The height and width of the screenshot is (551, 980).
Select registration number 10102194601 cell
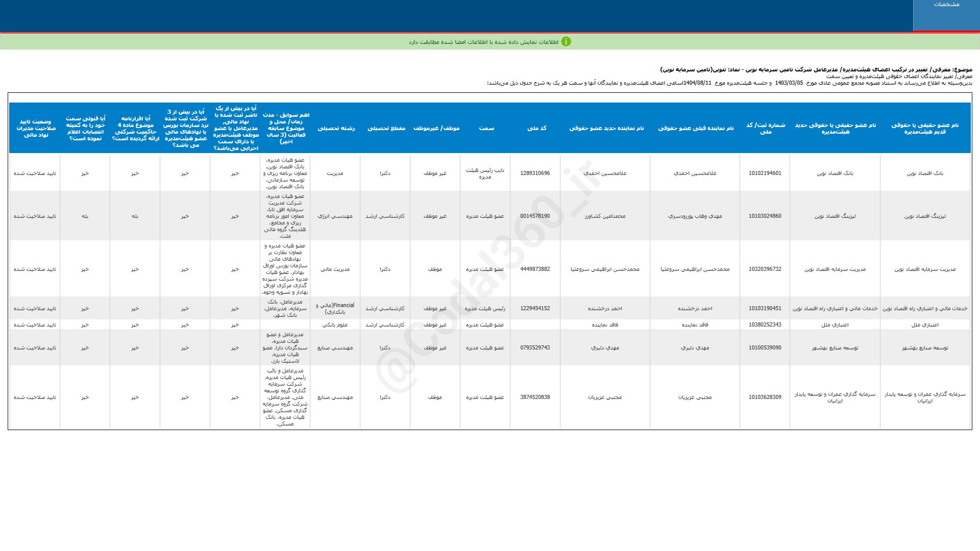tap(765, 173)
